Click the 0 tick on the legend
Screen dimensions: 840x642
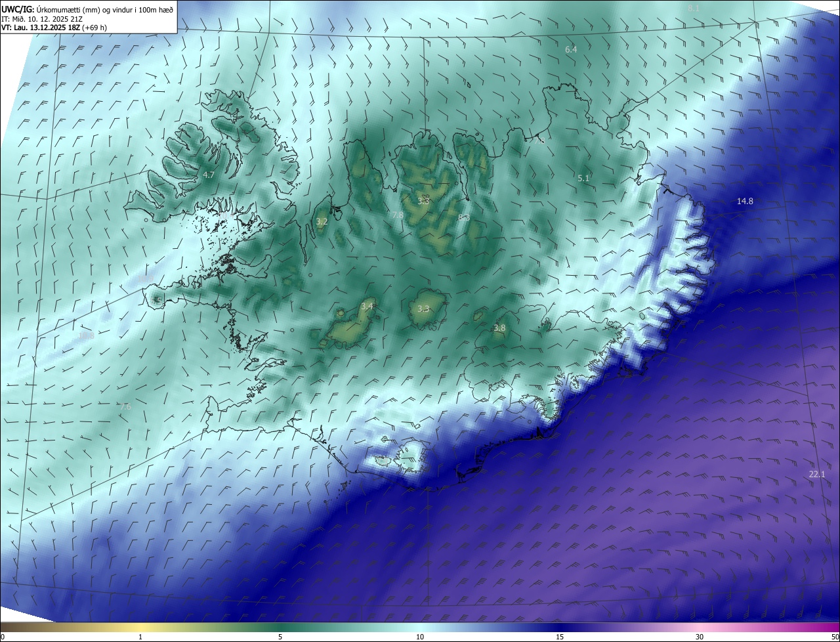(3, 637)
